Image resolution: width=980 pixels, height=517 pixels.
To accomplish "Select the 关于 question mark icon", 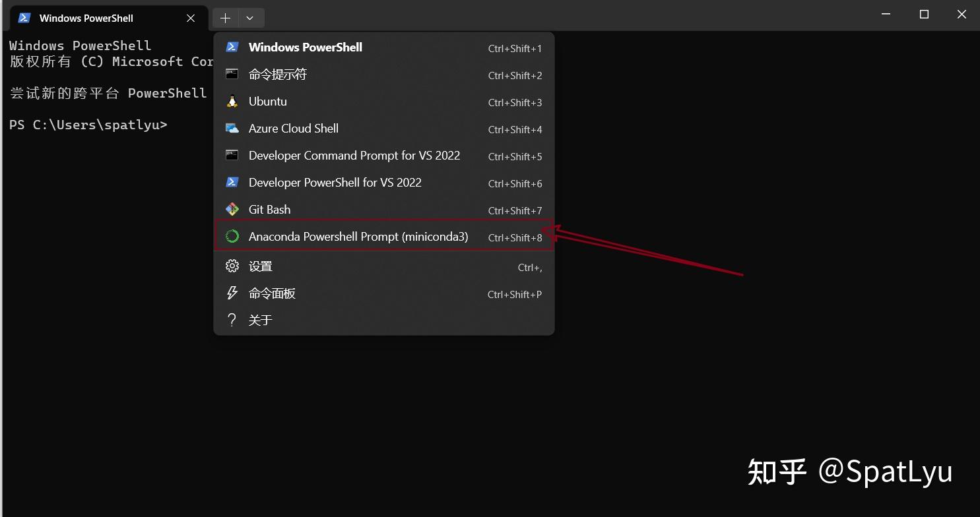I will [x=232, y=319].
